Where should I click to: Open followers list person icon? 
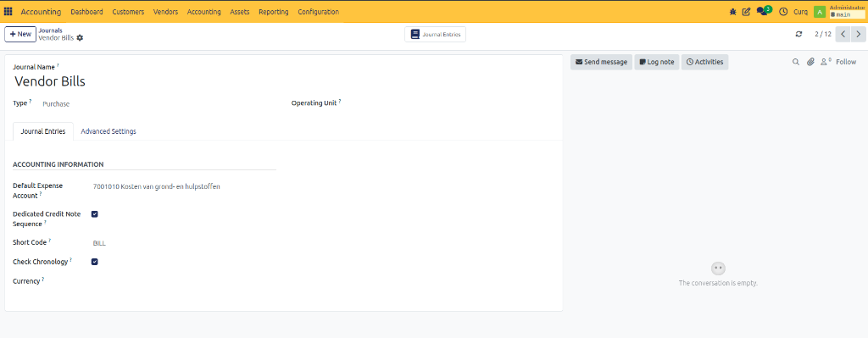(x=826, y=62)
